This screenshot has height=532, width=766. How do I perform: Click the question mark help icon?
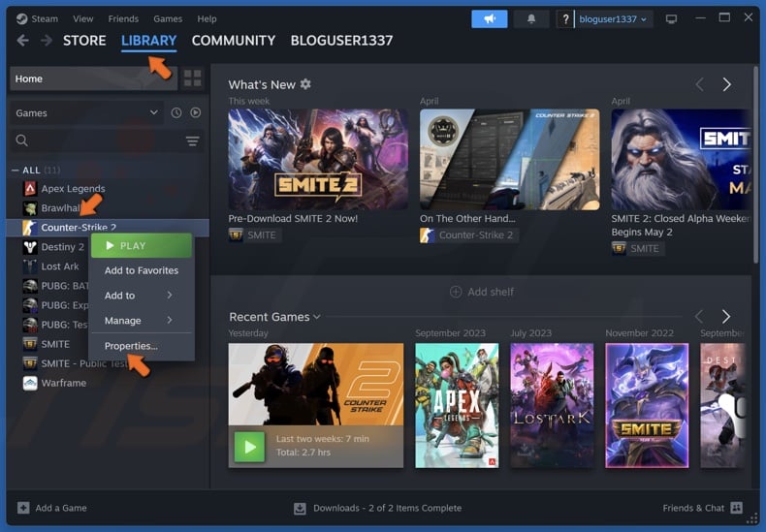565,19
